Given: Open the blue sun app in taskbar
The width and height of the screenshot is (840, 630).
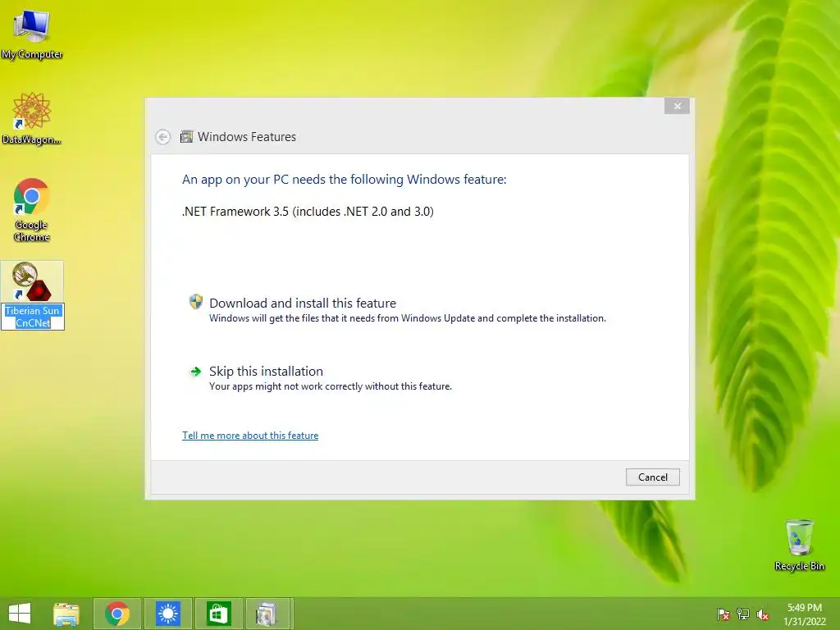Looking at the screenshot, I should click(167, 614).
